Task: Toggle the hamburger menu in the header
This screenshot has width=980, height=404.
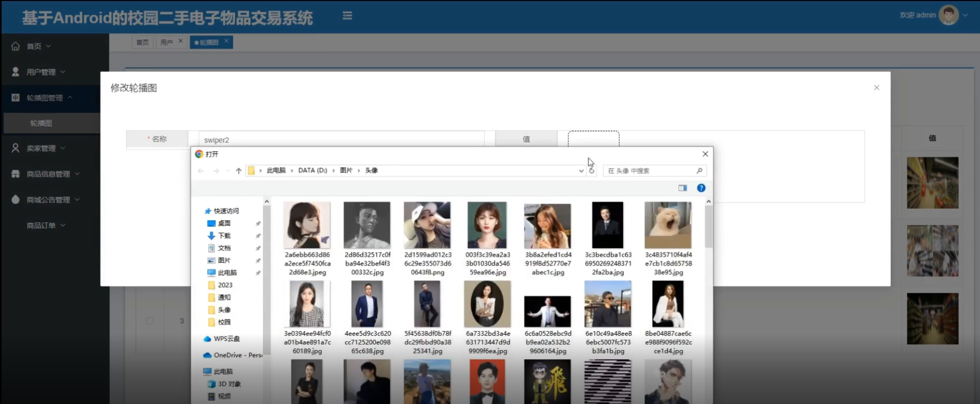Action: [347, 16]
